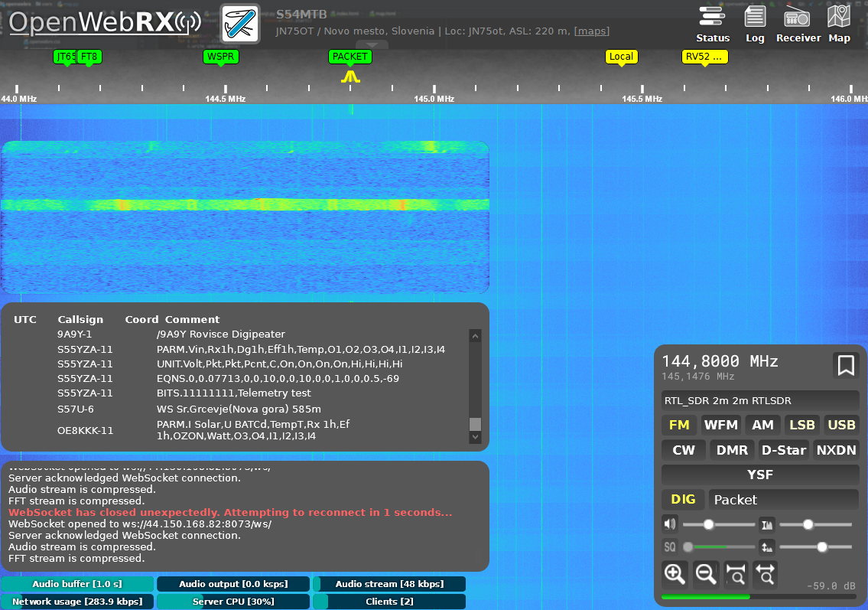Open the Status panel icon
868x610 pixels.
click(712, 23)
